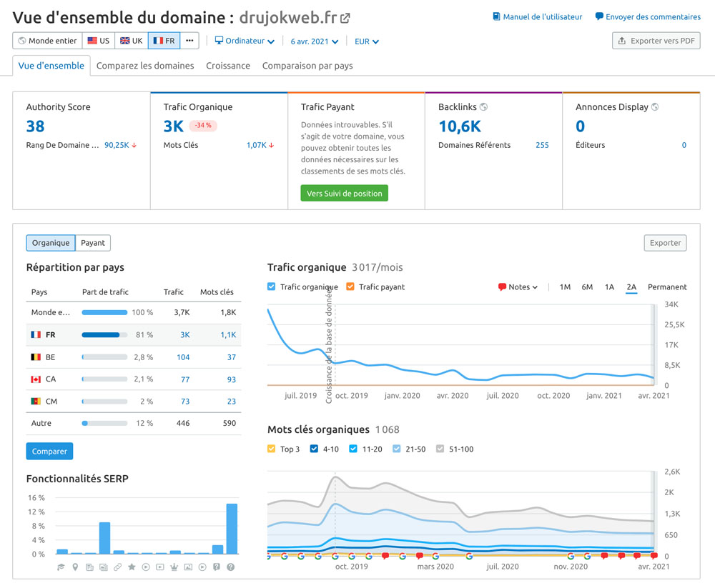Open the Manuel de l'utilisateur link
Viewport: 715px width, 588px height.
pos(543,17)
